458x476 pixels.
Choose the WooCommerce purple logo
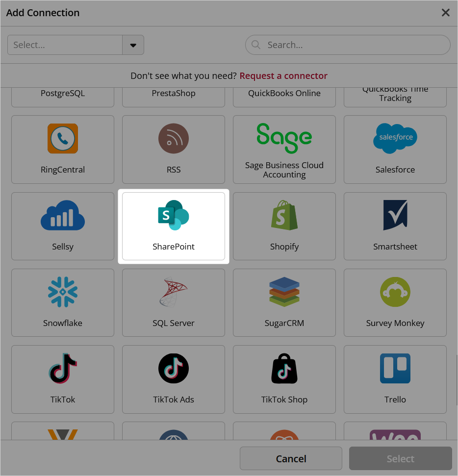(x=395, y=435)
